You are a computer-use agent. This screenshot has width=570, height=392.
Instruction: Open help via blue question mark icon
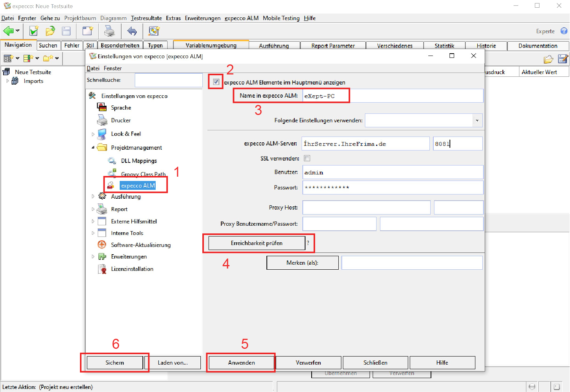[564, 31]
